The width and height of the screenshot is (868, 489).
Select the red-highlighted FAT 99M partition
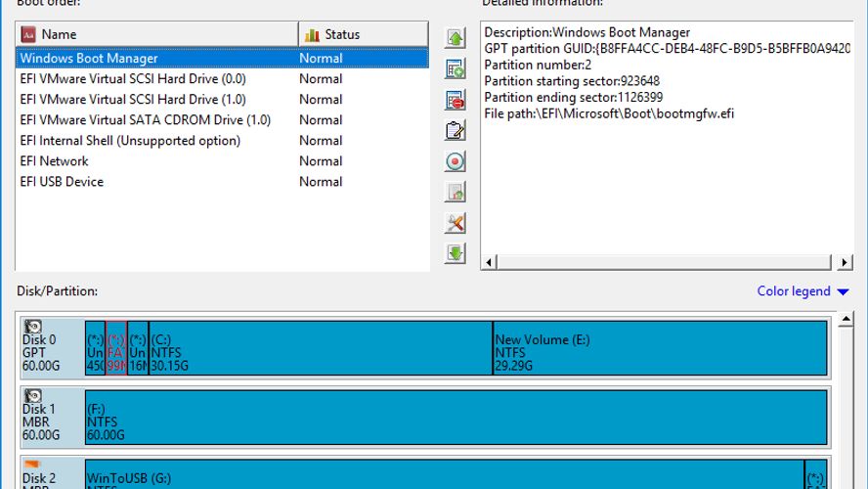(x=116, y=348)
